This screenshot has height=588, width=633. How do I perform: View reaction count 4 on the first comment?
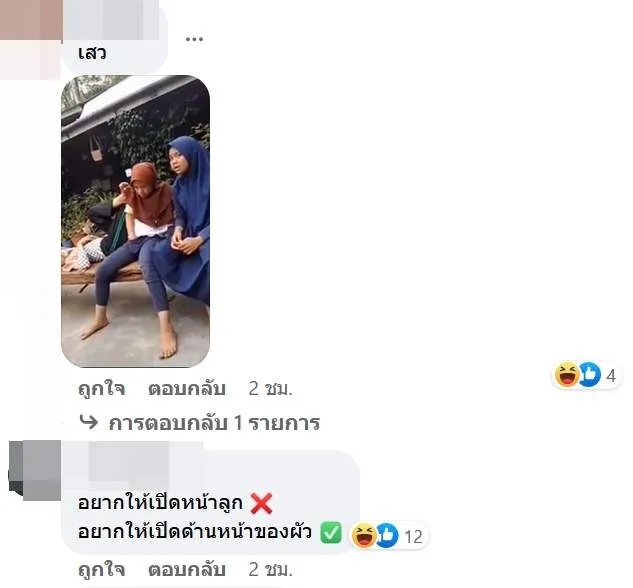(x=611, y=376)
